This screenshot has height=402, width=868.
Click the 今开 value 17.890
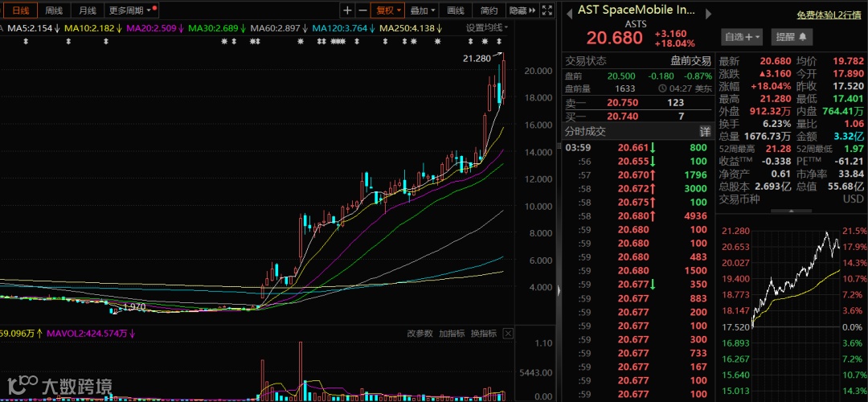pyautogui.click(x=848, y=74)
